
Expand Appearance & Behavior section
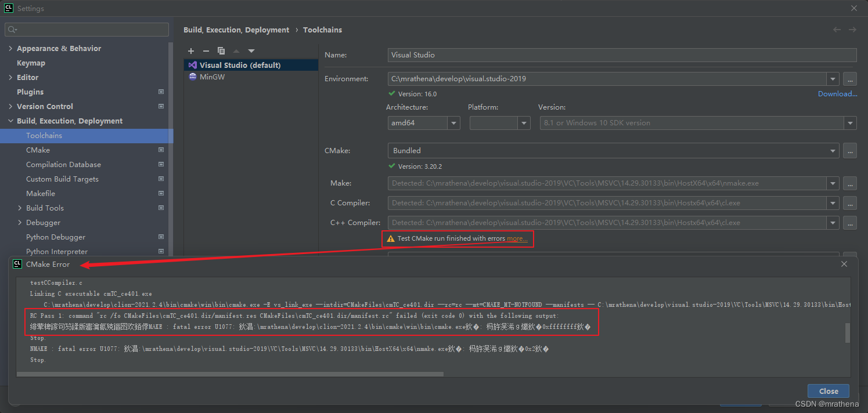point(10,48)
